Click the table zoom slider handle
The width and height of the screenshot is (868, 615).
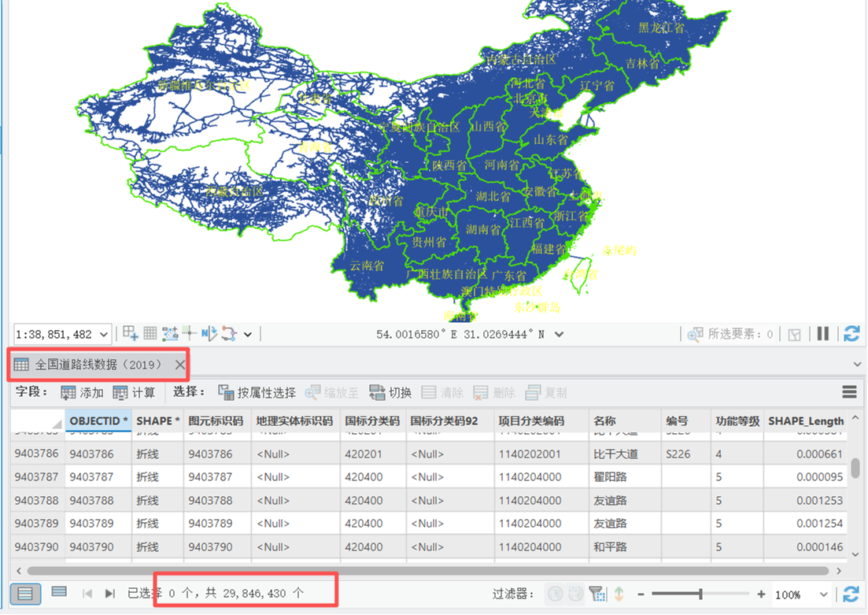coord(701,594)
